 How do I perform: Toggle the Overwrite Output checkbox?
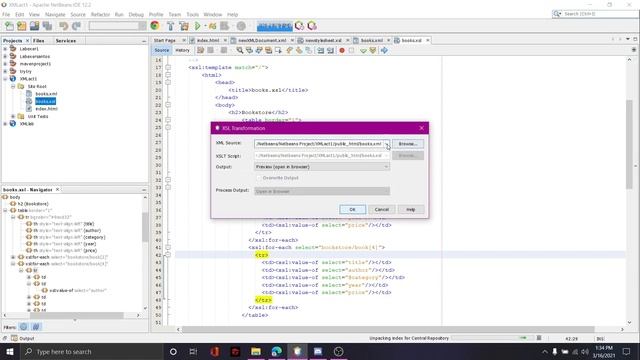258,178
